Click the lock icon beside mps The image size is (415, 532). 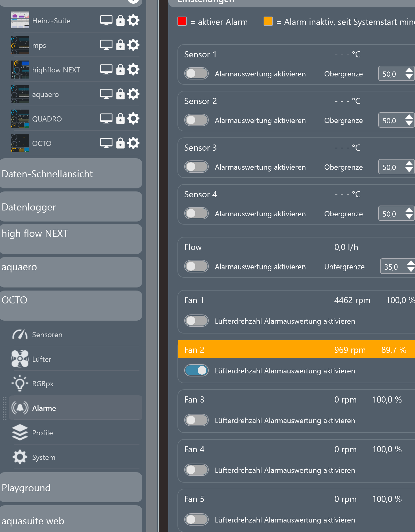[120, 45]
